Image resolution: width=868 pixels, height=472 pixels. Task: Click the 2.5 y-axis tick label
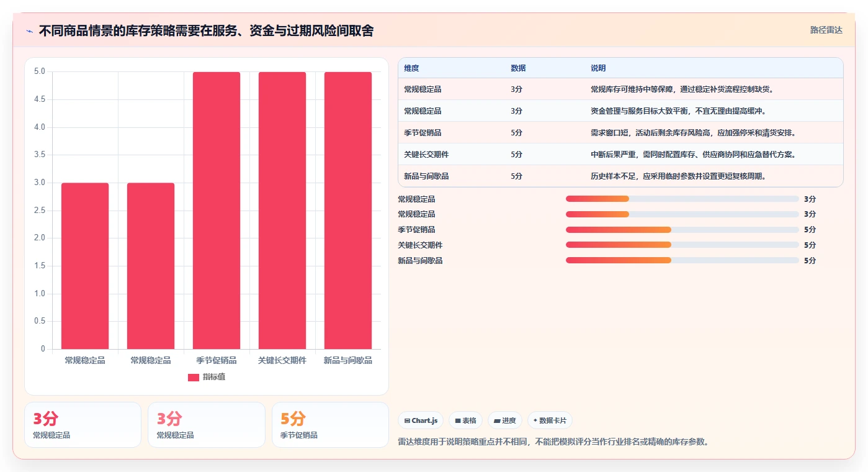tap(40, 211)
